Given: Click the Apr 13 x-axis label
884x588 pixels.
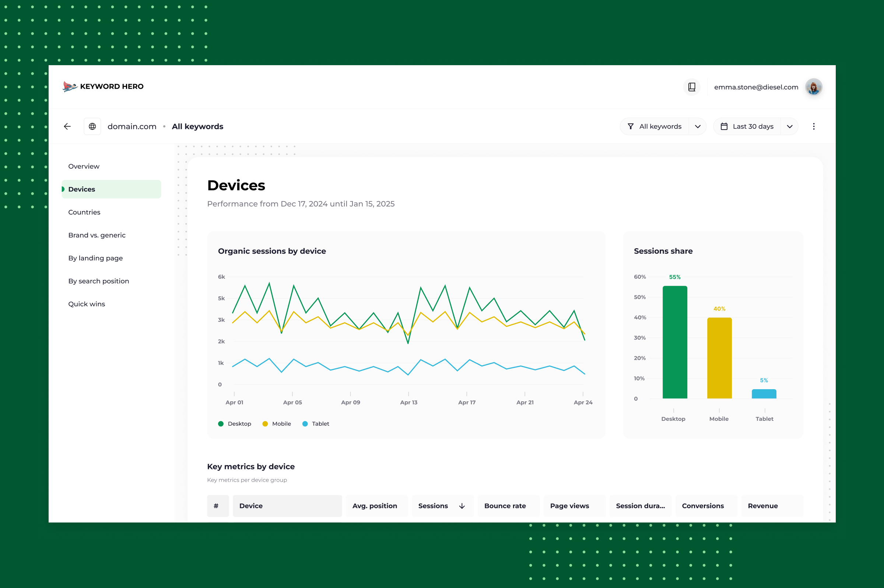Looking at the screenshot, I should click(408, 402).
